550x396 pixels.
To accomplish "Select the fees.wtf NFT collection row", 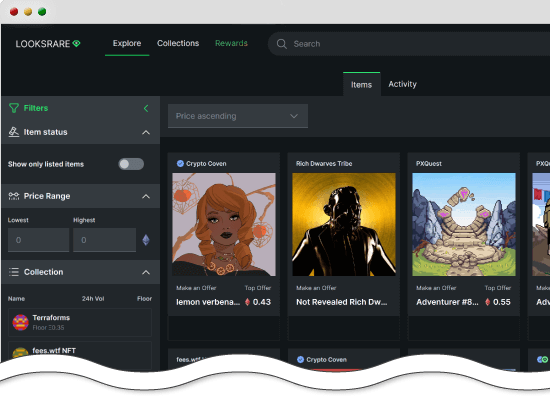I will (x=80, y=354).
